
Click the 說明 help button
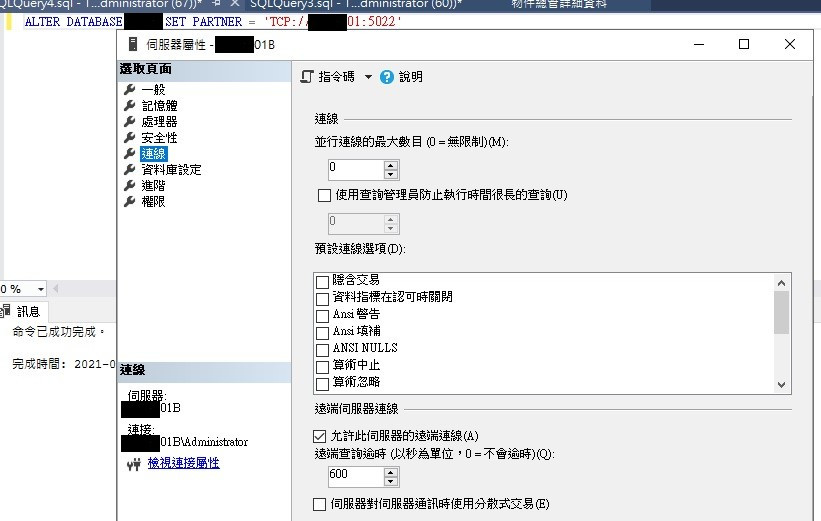point(402,77)
